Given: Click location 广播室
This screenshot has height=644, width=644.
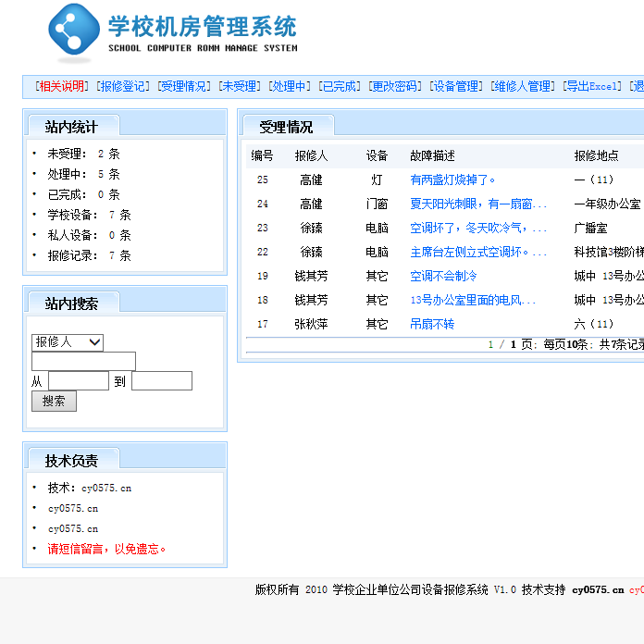Looking at the screenshot, I should click(590, 228).
